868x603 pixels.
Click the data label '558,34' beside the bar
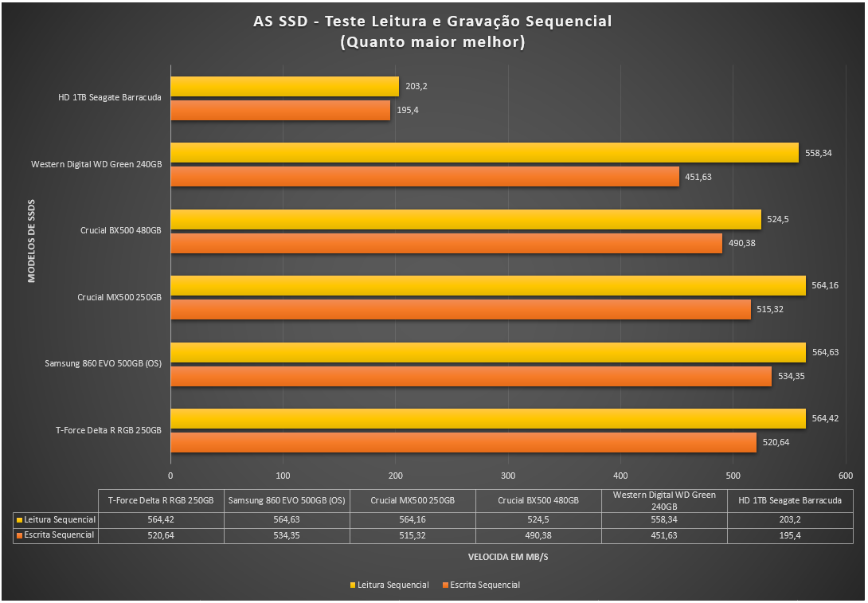818,153
